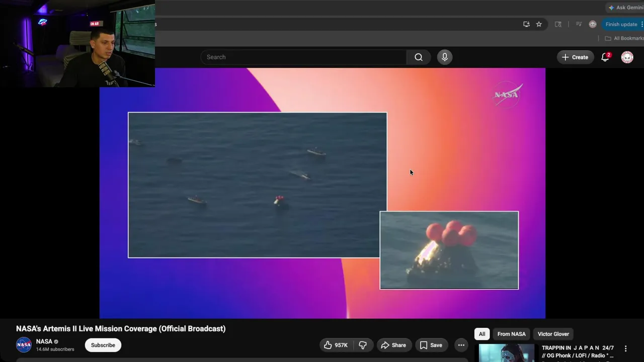This screenshot has height=362, width=644.
Task: Open the Chrome media controls icon
Action: point(579,24)
